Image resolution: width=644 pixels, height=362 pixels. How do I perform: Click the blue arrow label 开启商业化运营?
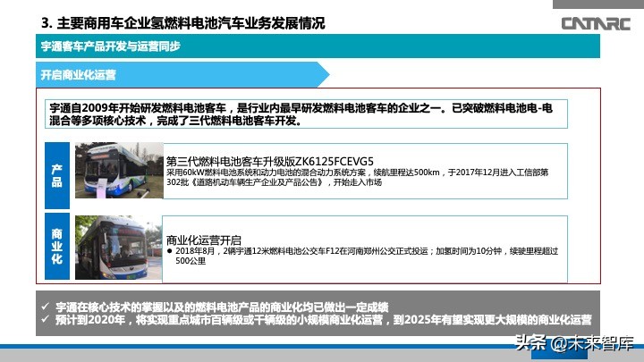click(x=182, y=74)
